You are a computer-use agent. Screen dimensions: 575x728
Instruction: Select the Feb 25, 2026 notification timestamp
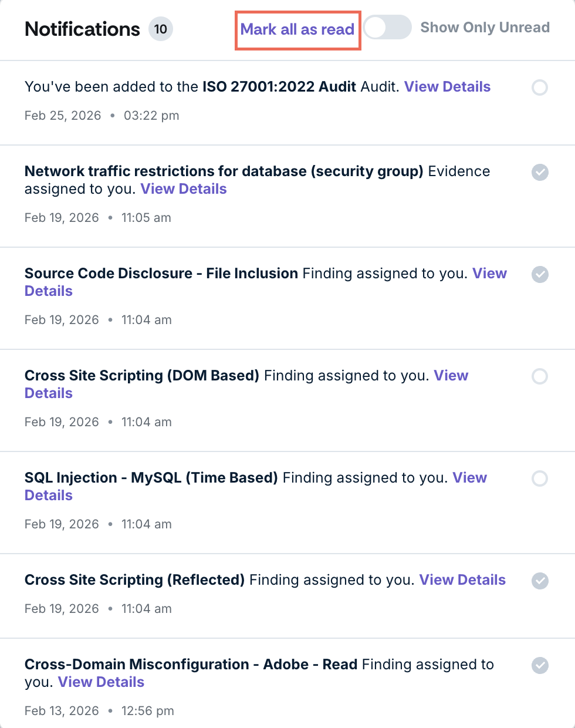[x=63, y=116]
